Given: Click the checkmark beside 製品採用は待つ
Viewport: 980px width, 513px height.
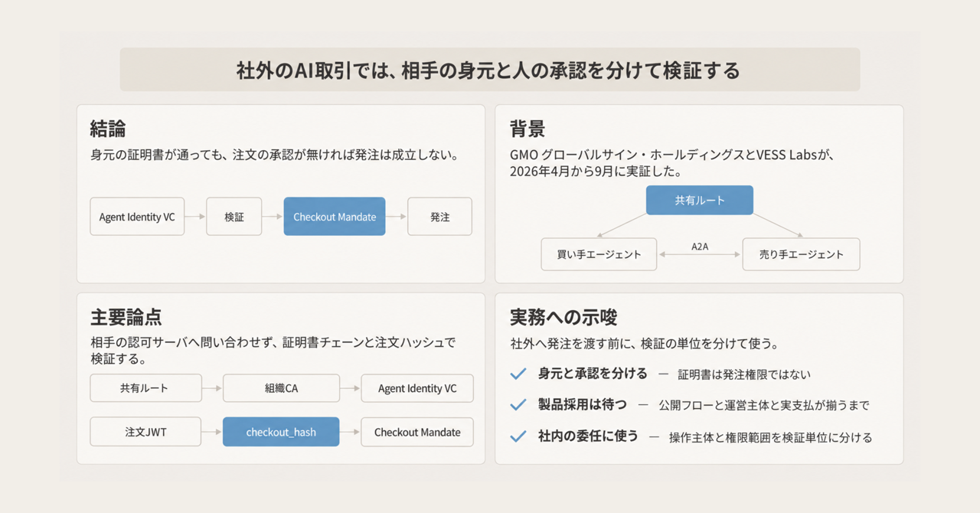Looking at the screenshot, I should [x=518, y=405].
